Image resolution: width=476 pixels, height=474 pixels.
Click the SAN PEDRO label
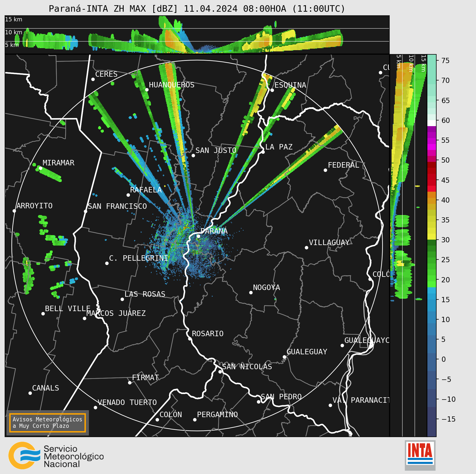(x=281, y=397)
